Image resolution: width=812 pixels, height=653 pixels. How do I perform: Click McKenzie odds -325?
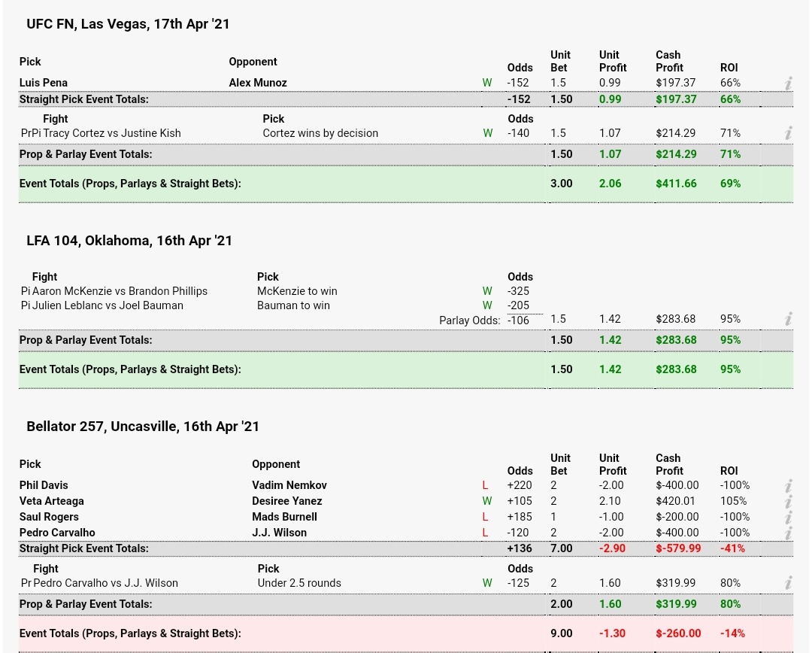coord(518,291)
